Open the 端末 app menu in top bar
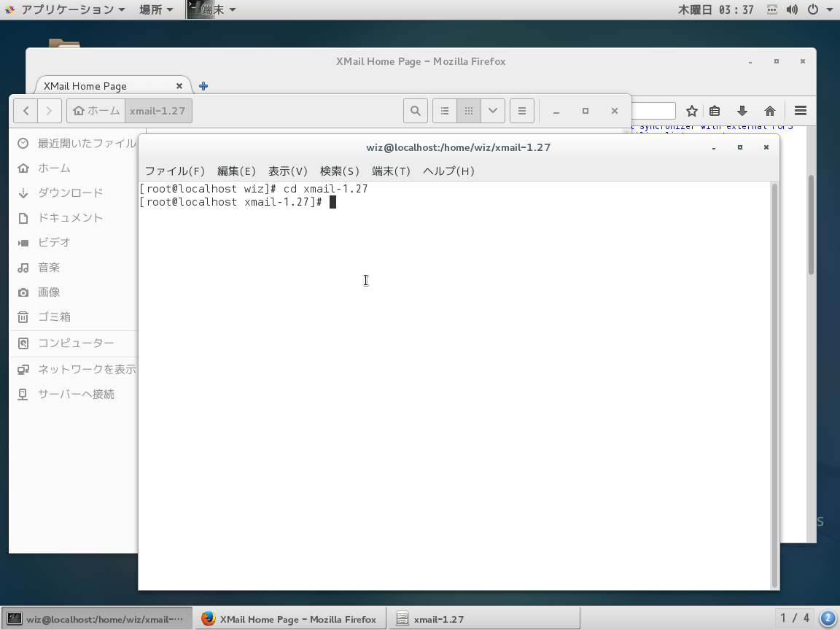Screen dimensions: 840x630 pos(212,9)
